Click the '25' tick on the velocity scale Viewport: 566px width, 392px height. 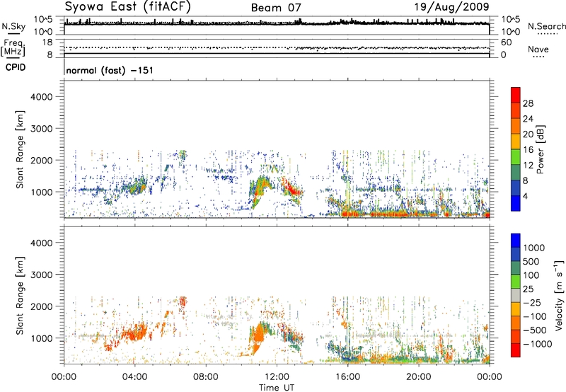(528, 289)
